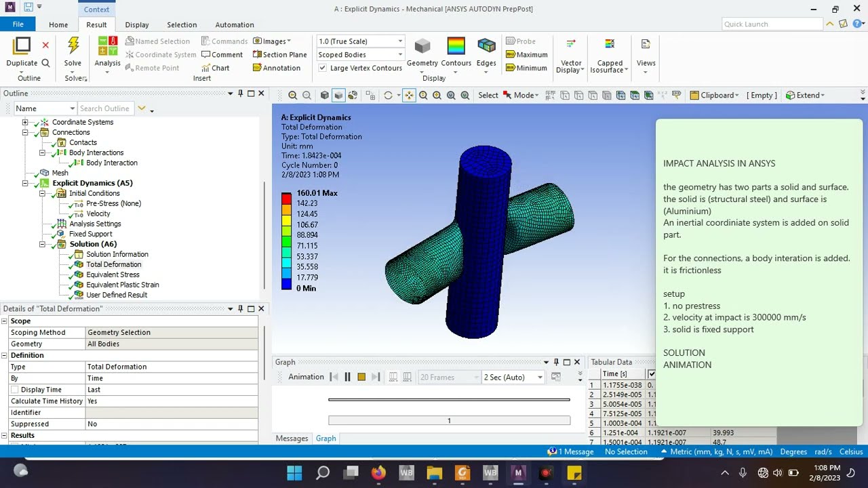Image resolution: width=868 pixels, height=488 pixels.
Task: Pin the Outline panel
Action: coord(240,94)
